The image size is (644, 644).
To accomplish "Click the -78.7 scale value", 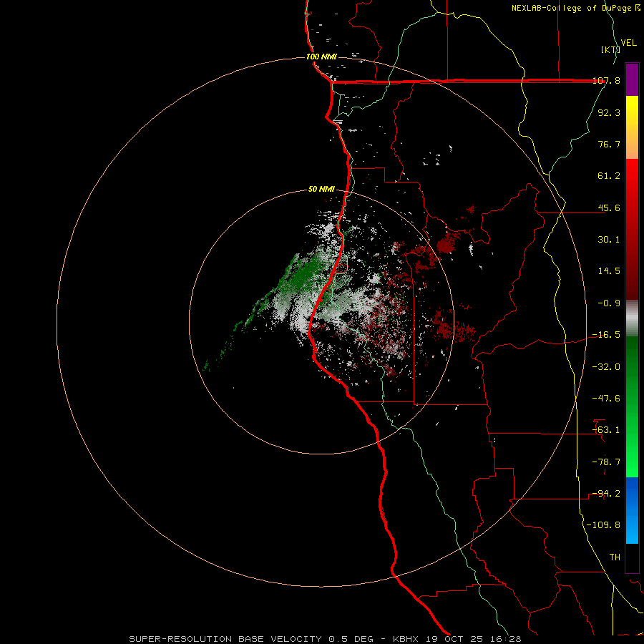I will [x=606, y=462].
